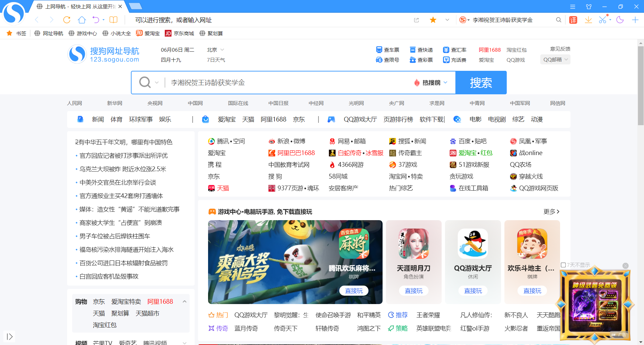Expand the 北京 city selector
644x345 pixels.
click(x=215, y=49)
